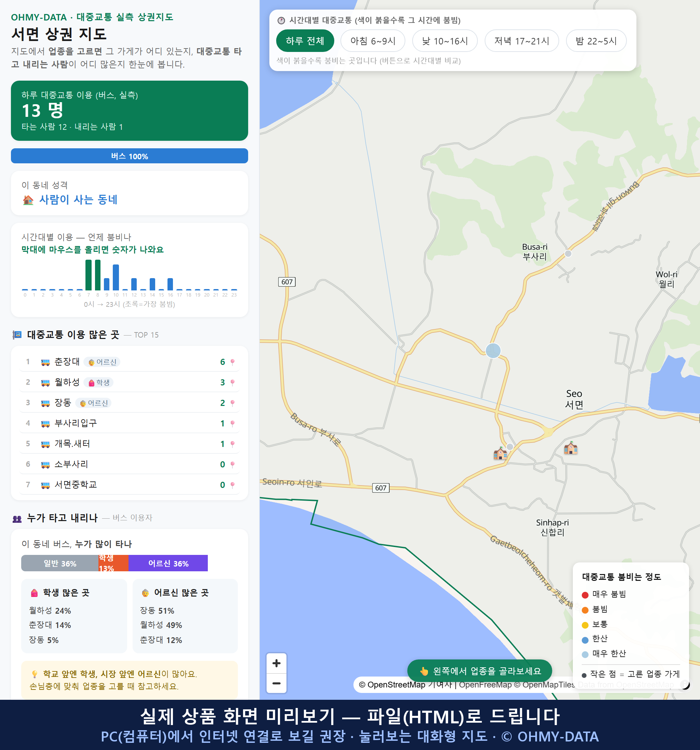Open the OpenStreetMap attribution link
700x750 pixels.
click(392, 685)
